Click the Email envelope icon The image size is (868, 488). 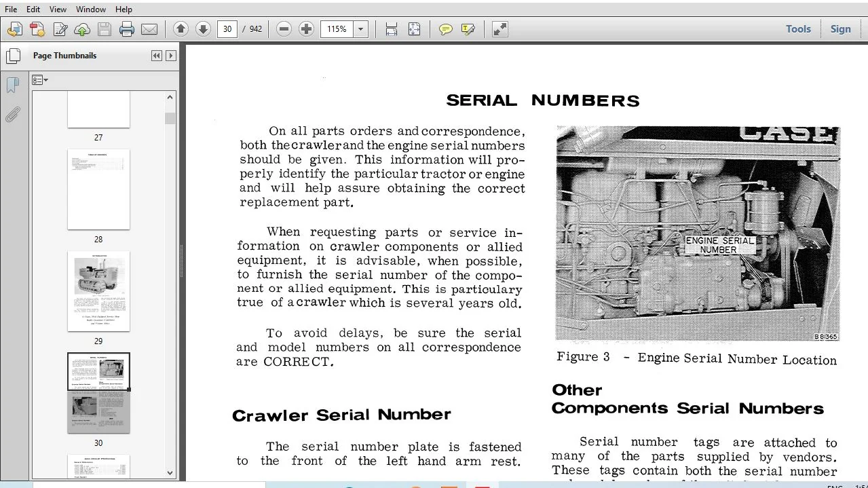click(149, 29)
